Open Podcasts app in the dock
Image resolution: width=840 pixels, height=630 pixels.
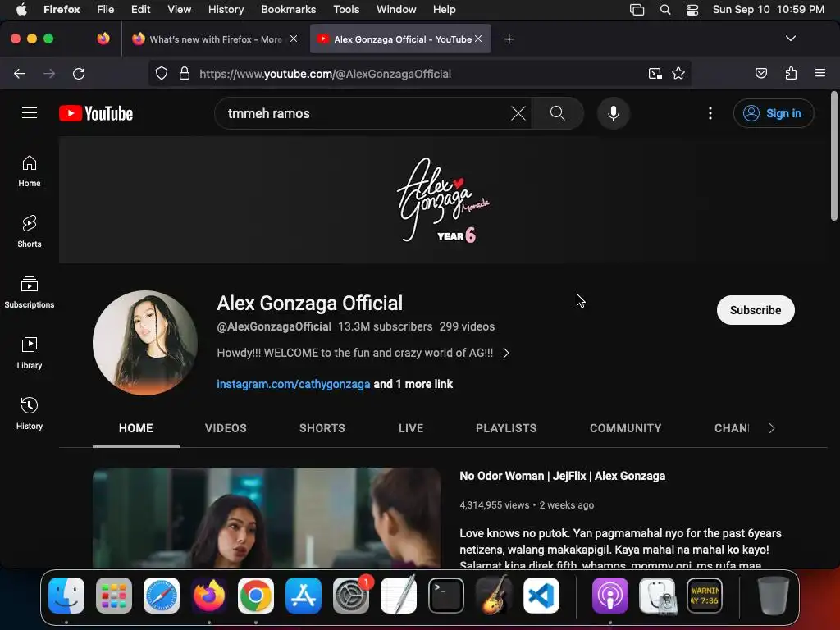(609, 596)
